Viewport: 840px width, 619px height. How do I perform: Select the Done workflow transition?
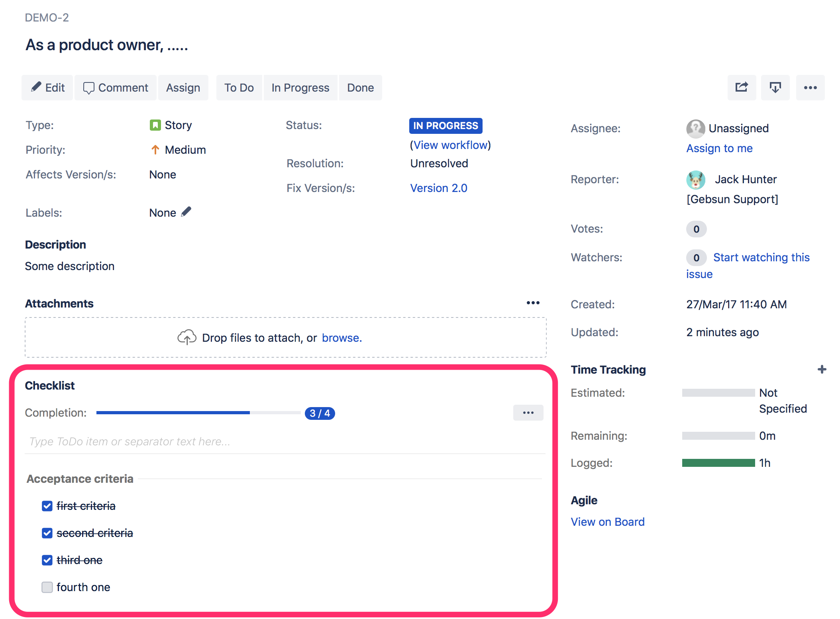coord(360,87)
